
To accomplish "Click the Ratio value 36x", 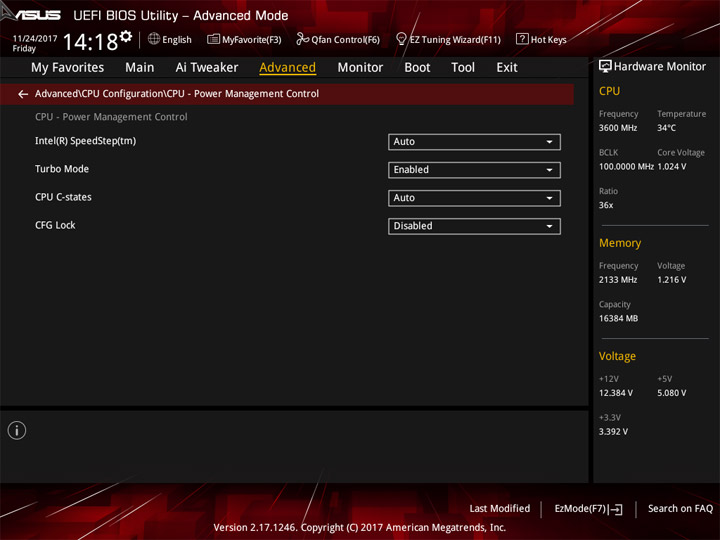I will point(606,205).
